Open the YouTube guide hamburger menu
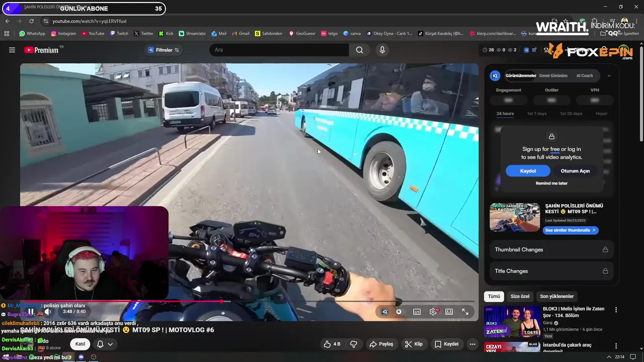The height and width of the screenshot is (362, 644). point(12,50)
